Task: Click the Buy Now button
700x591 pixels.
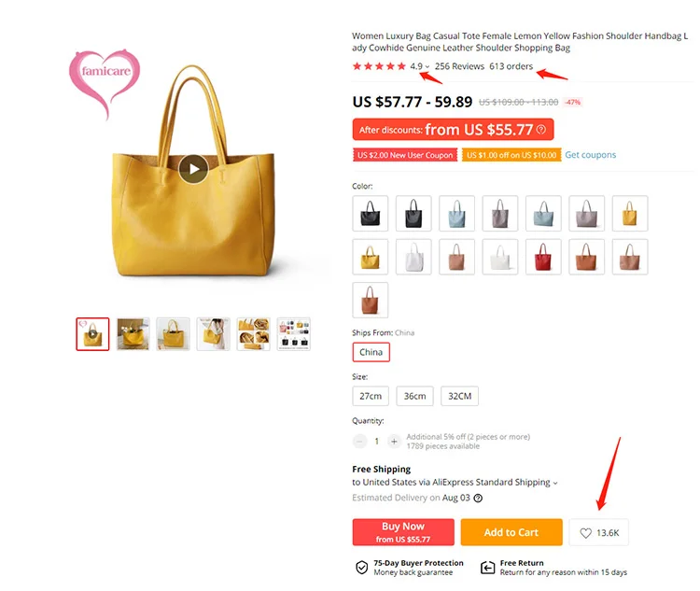Action: (403, 532)
